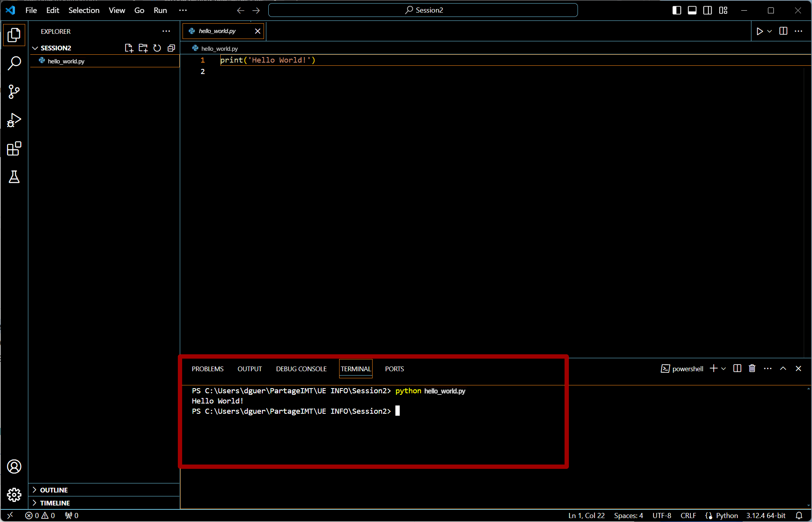Open the Selection menu
Viewport: 812px width, 522px height.
pos(84,10)
